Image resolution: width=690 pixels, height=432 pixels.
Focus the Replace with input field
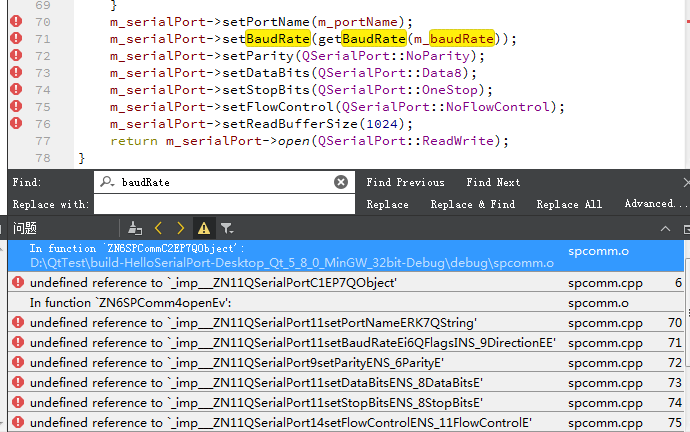click(224, 205)
